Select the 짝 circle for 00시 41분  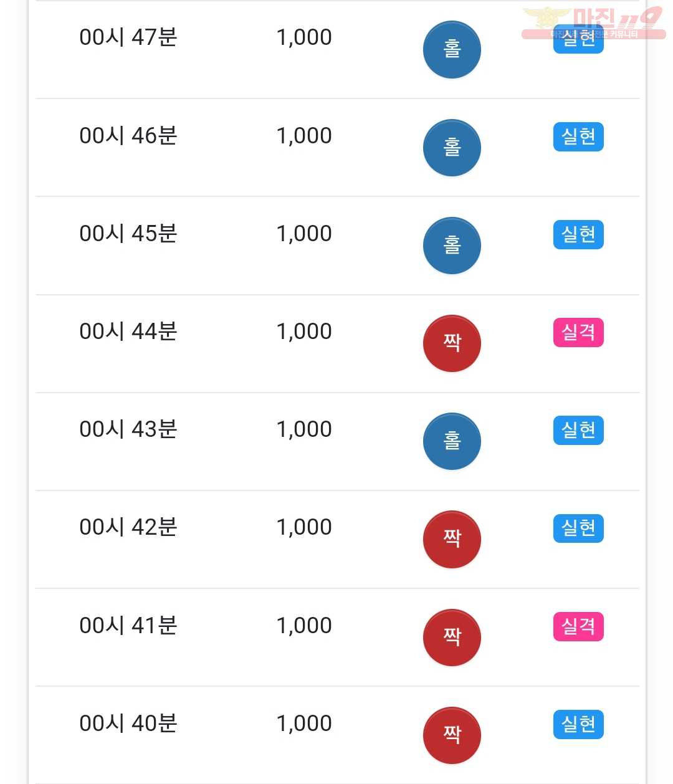pos(452,638)
